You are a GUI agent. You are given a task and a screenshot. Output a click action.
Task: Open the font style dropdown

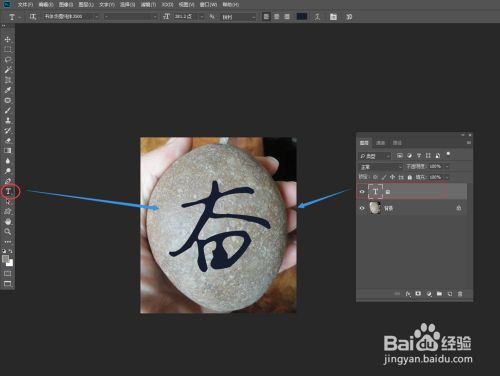[130, 16]
